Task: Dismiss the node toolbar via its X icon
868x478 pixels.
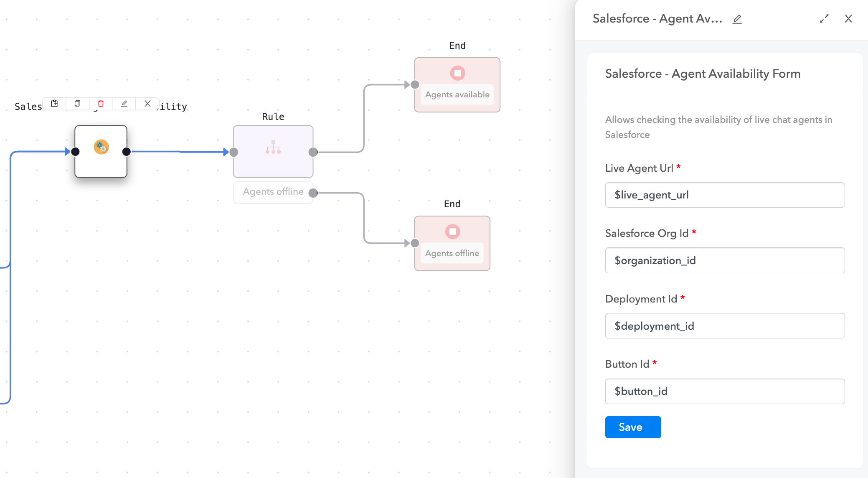Action: click(147, 104)
